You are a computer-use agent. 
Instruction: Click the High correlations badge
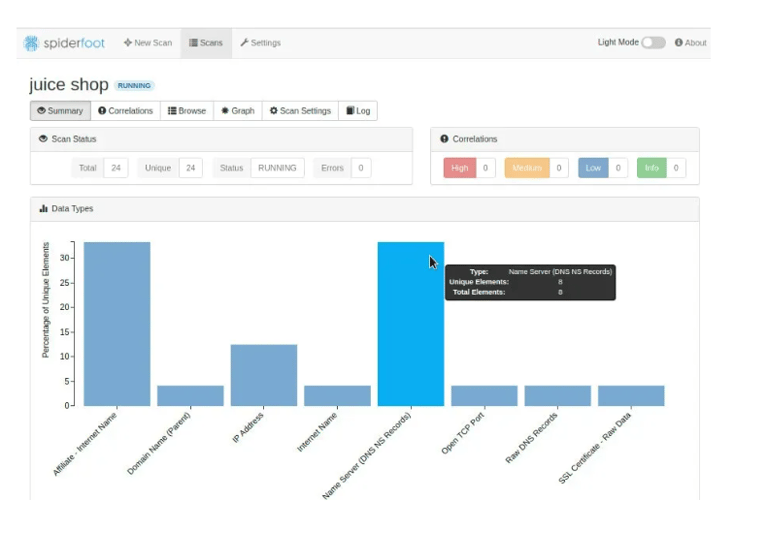pos(459,168)
